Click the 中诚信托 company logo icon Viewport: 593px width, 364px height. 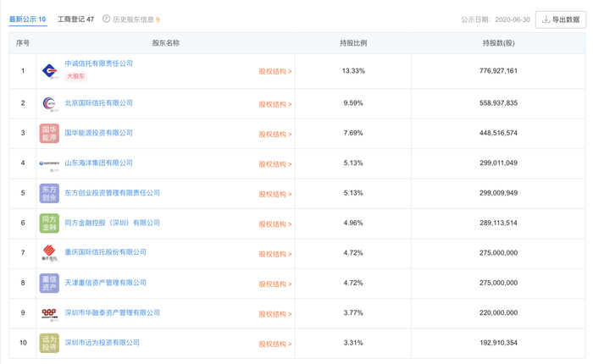tap(49, 71)
